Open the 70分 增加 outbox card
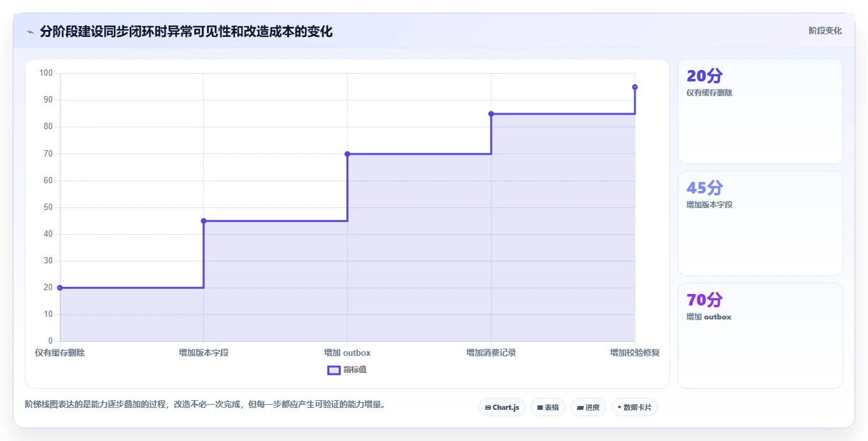Screen dimensions: 868x441 pyautogui.click(x=760, y=335)
